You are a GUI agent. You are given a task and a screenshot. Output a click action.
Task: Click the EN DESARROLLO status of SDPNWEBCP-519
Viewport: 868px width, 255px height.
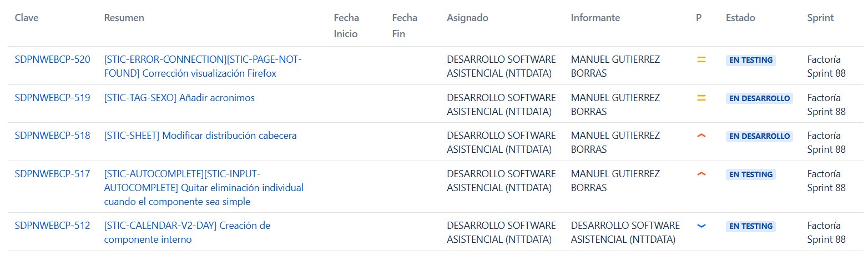coord(759,98)
